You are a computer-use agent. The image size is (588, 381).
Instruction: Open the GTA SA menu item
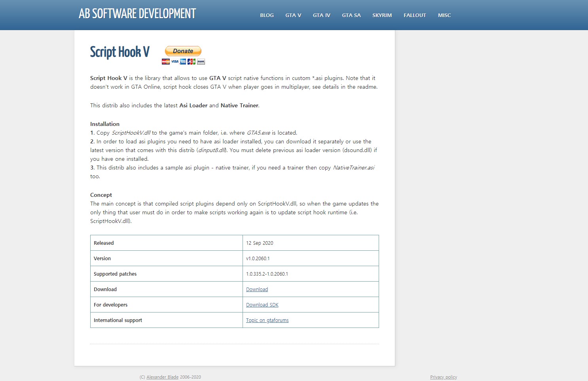(351, 15)
